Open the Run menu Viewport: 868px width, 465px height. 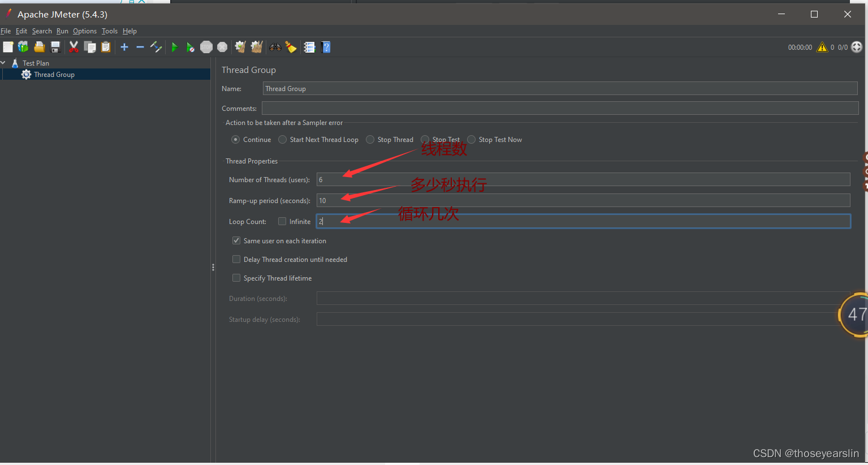tap(62, 31)
